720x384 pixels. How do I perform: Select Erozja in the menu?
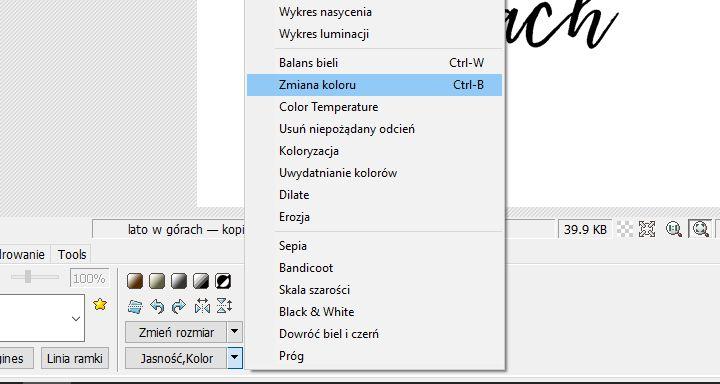375,217
